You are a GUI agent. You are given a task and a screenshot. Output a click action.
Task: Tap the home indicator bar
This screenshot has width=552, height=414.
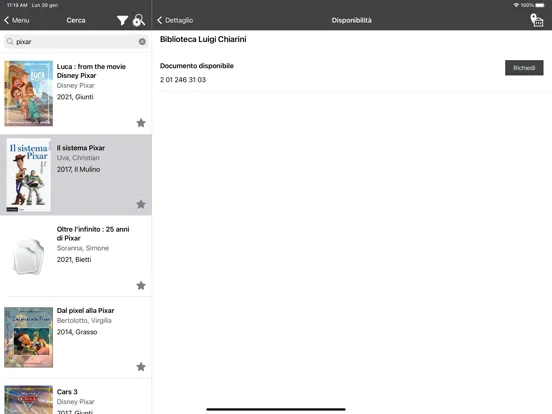(276, 409)
